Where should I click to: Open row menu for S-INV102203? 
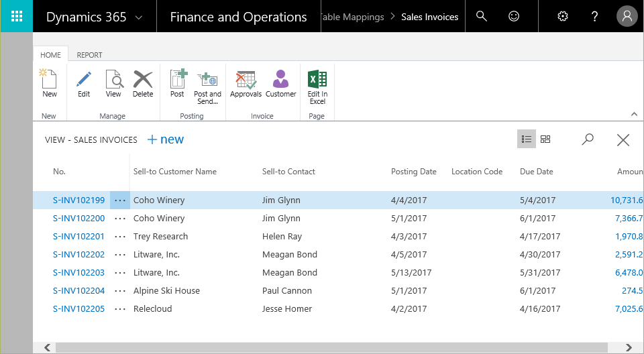120,273
